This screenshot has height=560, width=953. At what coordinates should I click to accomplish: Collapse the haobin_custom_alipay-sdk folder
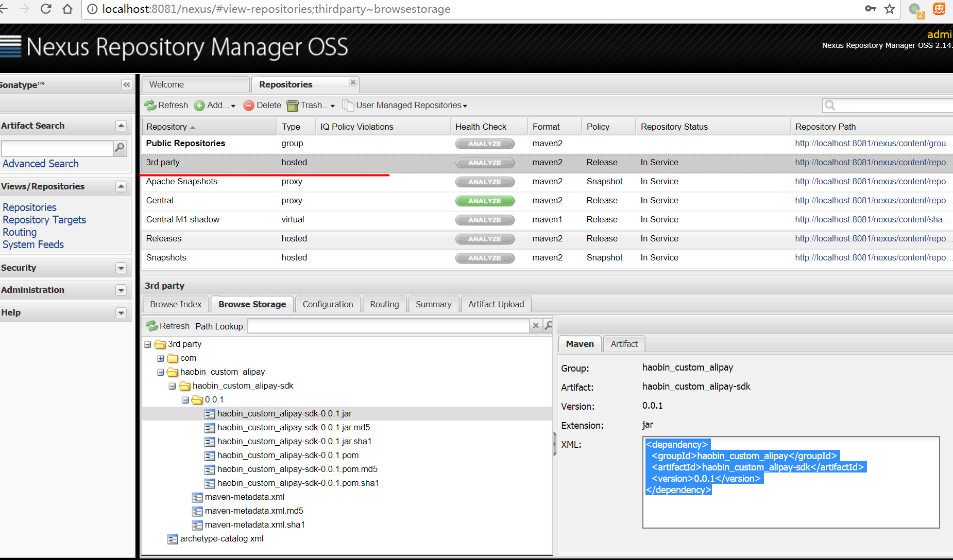click(x=173, y=386)
